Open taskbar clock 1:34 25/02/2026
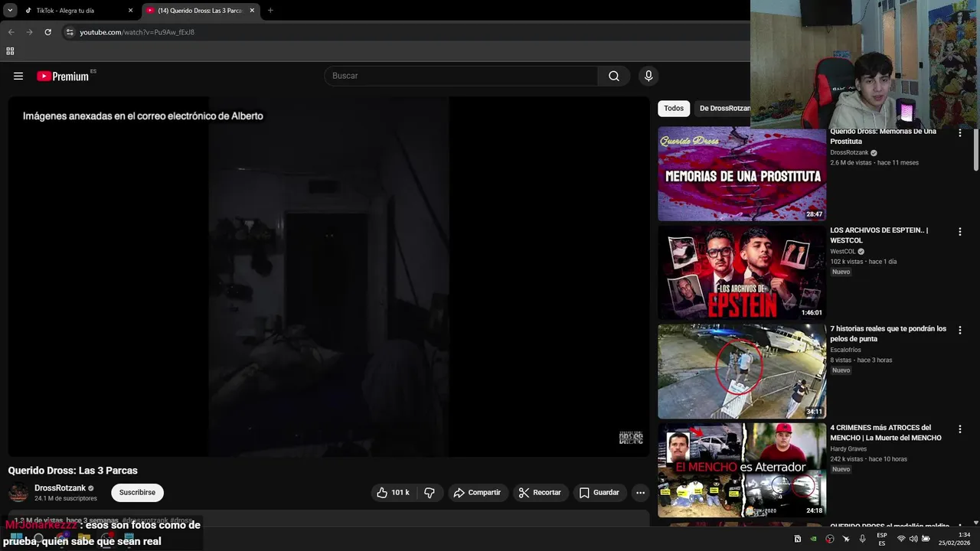Screen dimensions: 980x551 coord(956,539)
